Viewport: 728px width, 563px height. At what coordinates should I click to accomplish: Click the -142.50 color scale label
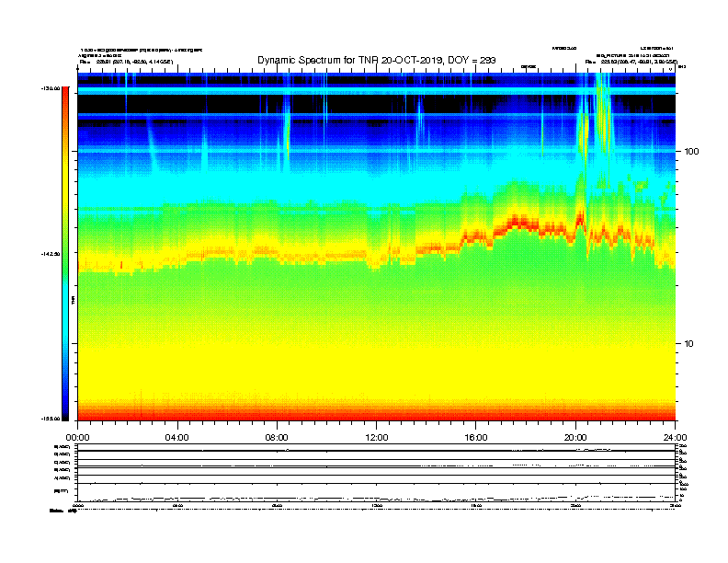[51, 254]
